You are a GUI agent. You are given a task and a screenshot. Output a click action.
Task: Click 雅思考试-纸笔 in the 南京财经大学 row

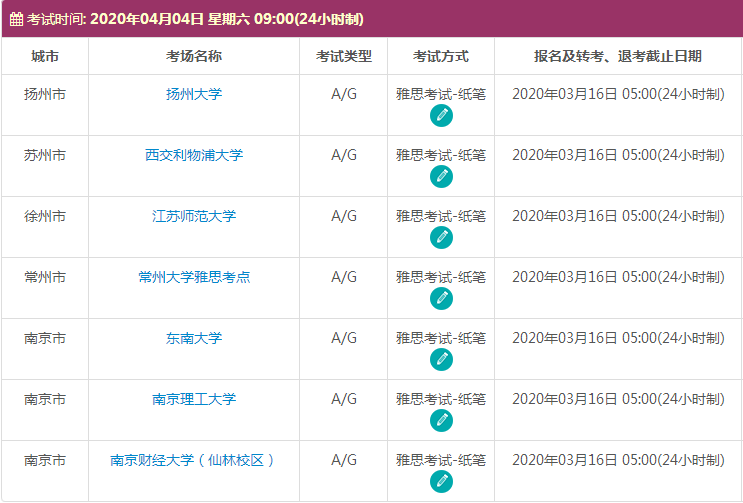[441, 460]
